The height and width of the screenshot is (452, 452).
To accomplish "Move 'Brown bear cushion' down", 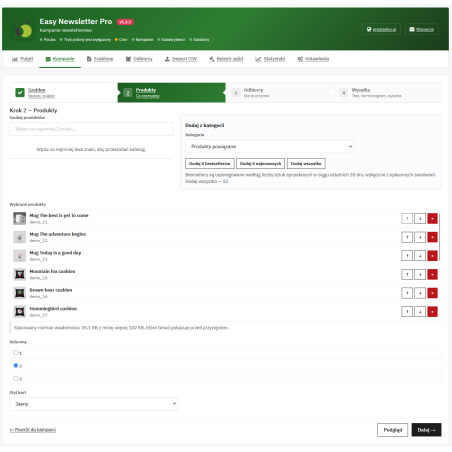I will coord(420,293).
